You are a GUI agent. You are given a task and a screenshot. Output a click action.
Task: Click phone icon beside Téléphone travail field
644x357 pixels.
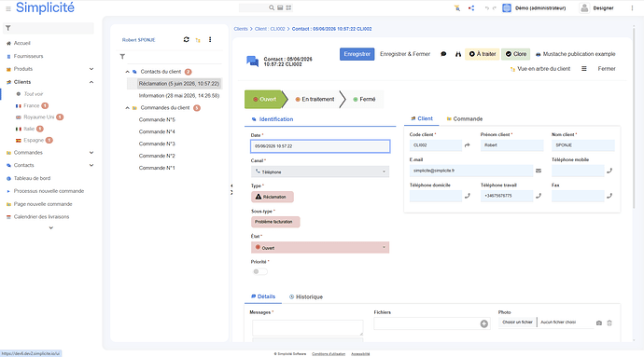point(539,196)
